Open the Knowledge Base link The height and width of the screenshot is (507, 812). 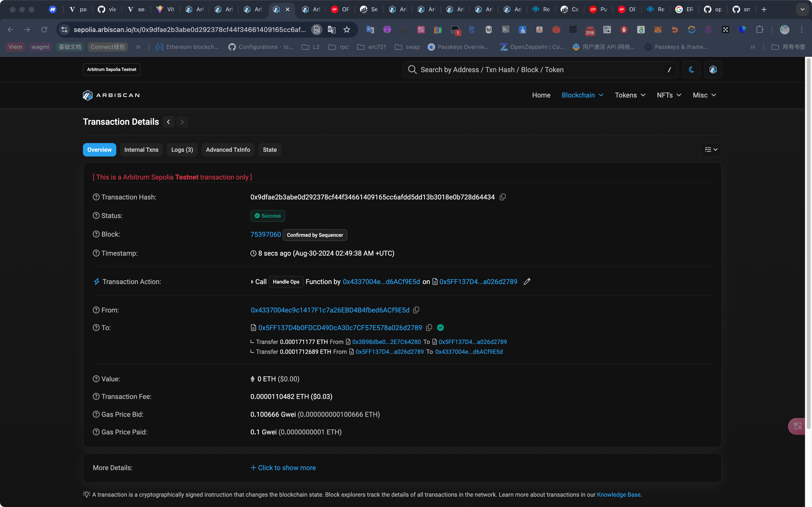[619, 495]
